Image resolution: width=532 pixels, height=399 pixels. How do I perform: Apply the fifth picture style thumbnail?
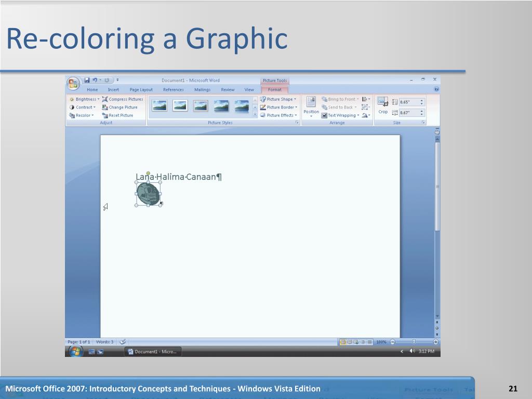pyautogui.click(x=242, y=105)
